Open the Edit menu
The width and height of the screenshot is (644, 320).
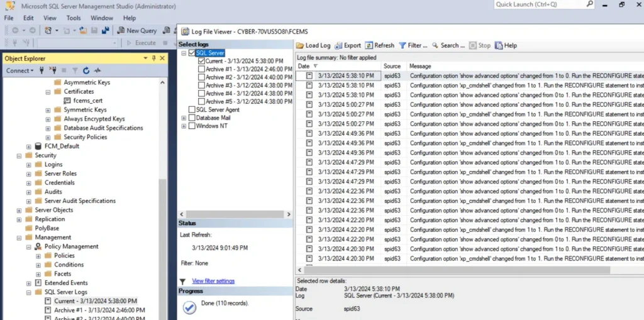(28, 18)
